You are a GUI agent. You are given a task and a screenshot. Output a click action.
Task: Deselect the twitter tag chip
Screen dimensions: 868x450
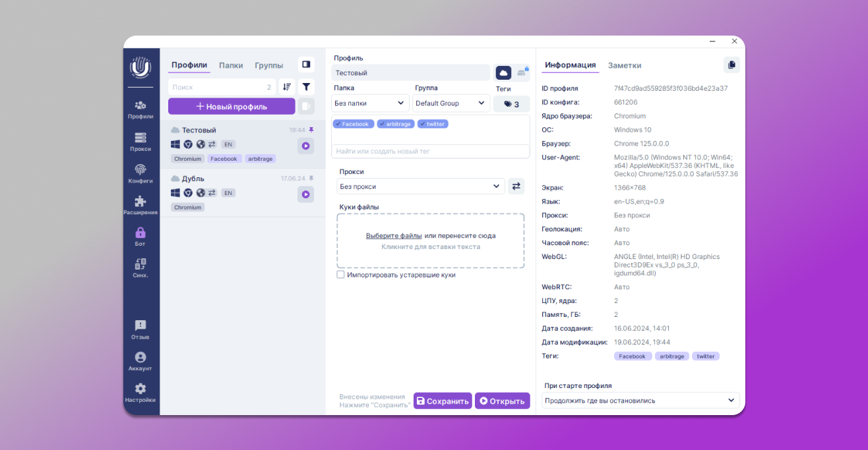point(433,124)
